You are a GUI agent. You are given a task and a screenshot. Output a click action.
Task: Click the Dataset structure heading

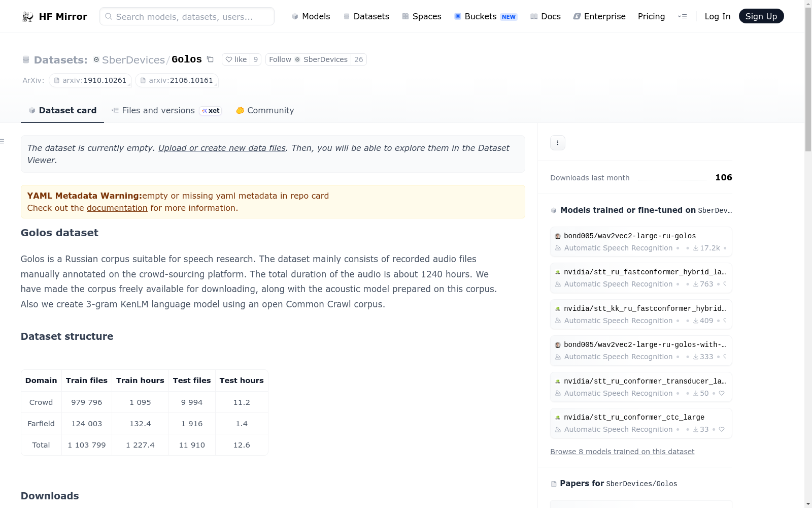tap(67, 336)
